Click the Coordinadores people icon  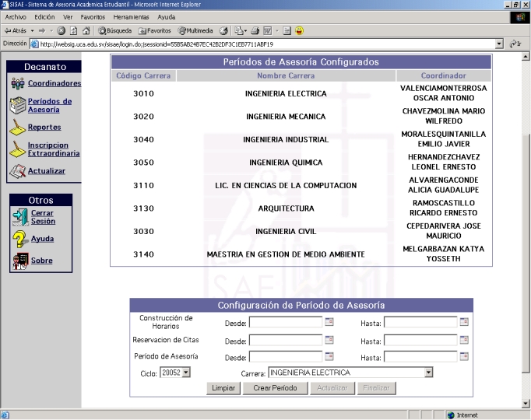click(18, 83)
